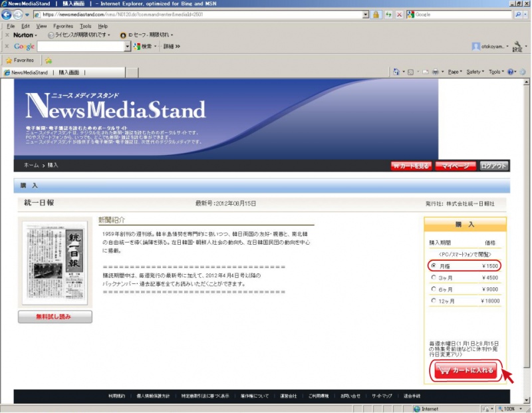Expand recent pages dropdown beside Forward button
532x413 pixels.
point(27,15)
